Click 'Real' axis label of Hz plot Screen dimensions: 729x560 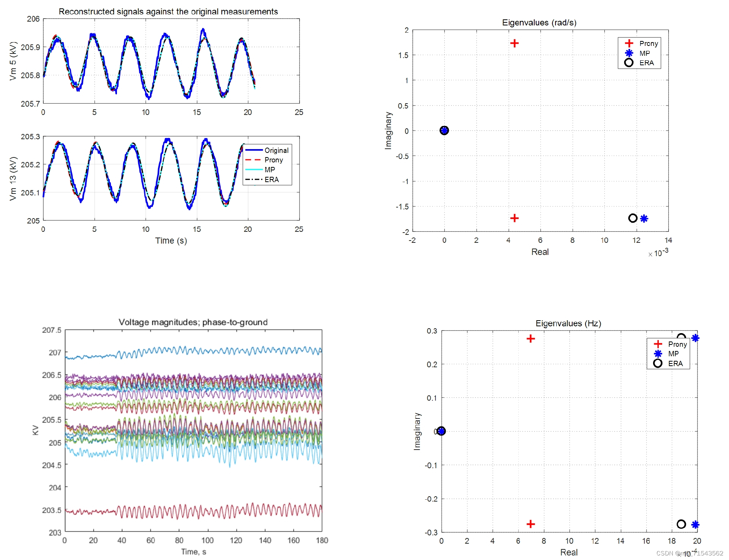tap(569, 552)
